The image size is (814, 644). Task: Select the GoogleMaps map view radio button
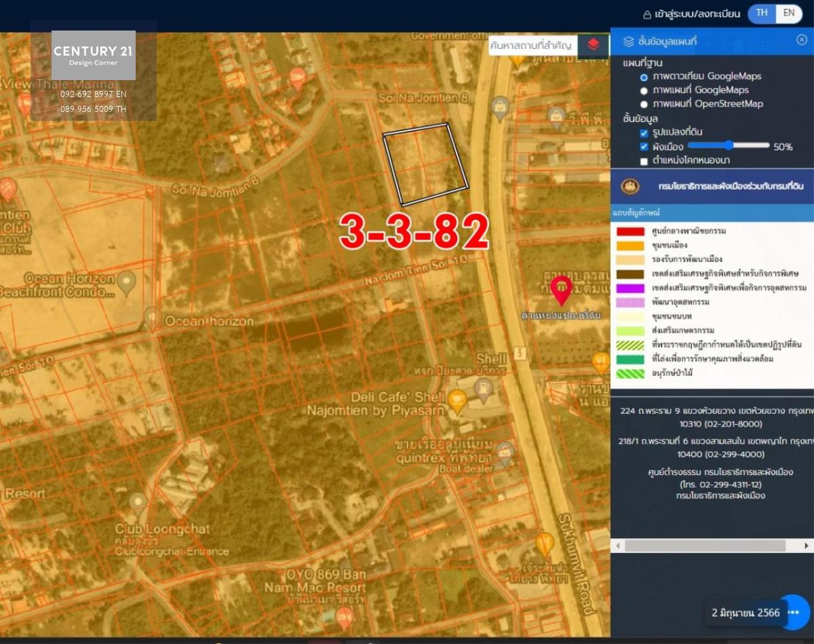pyautogui.click(x=644, y=90)
